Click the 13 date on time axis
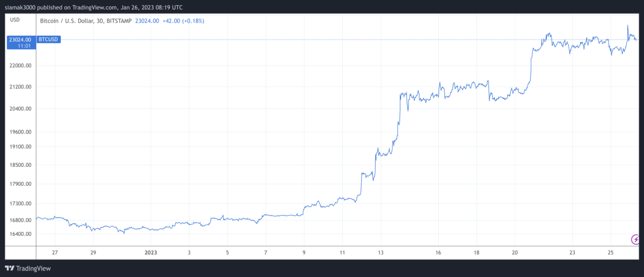The image size is (644, 277). click(381, 252)
